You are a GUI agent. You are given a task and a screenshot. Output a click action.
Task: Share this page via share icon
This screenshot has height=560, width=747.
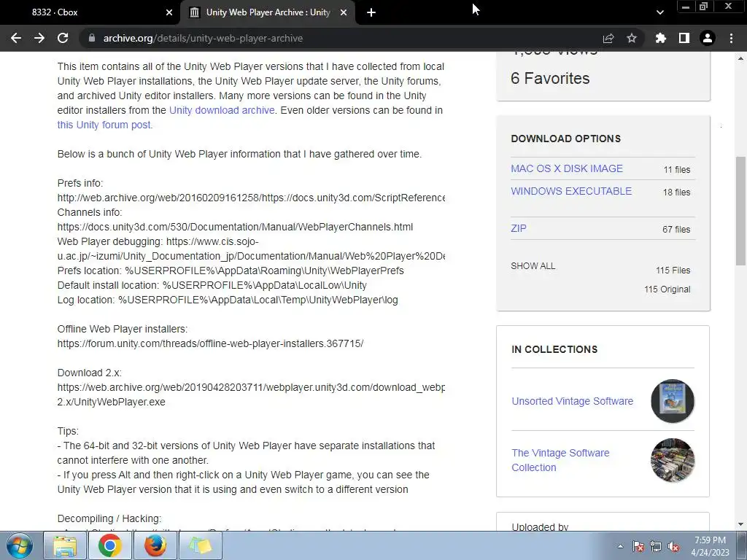click(608, 38)
